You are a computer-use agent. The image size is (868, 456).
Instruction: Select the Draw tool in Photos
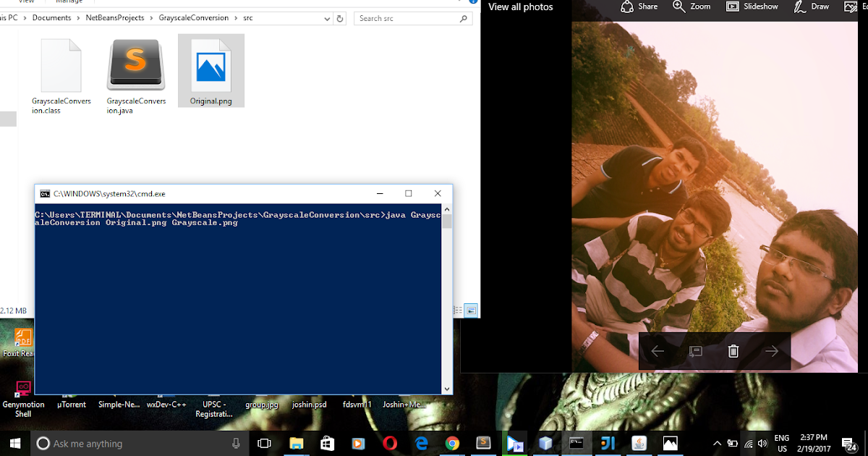[812, 7]
